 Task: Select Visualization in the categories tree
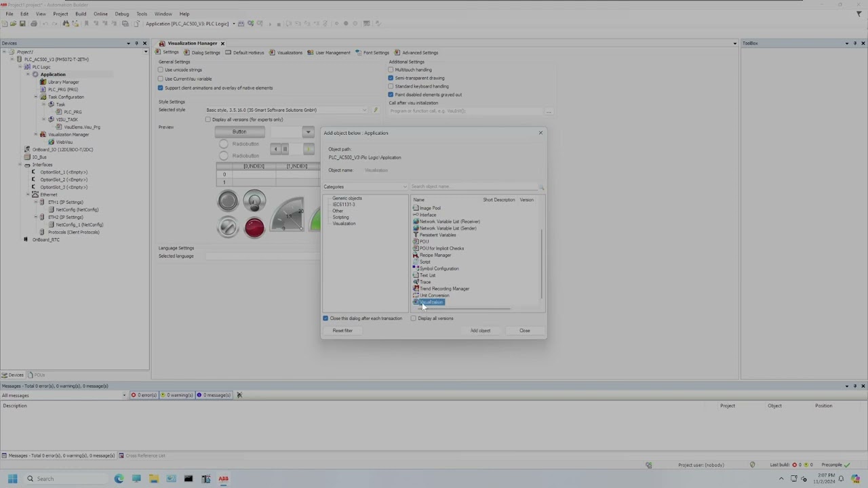click(344, 224)
